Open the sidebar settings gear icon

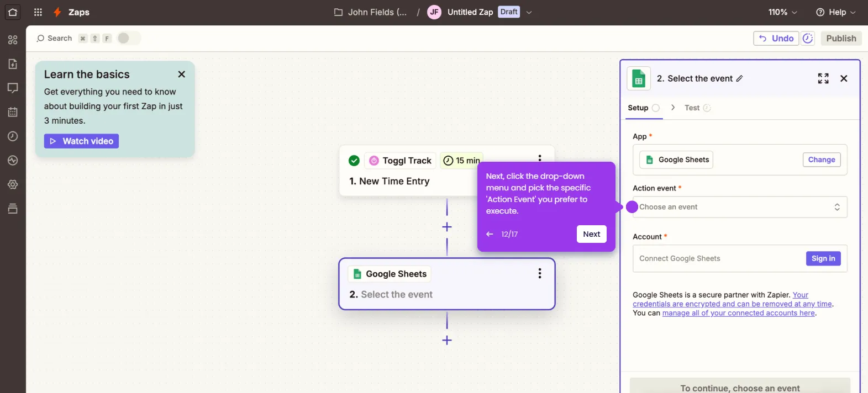coord(13,184)
